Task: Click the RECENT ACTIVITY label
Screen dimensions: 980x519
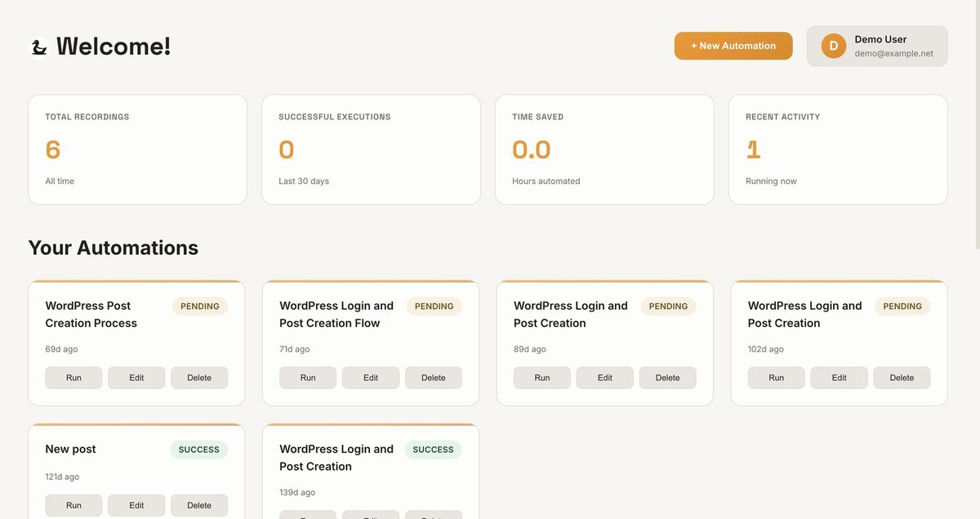Action: click(783, 117)
